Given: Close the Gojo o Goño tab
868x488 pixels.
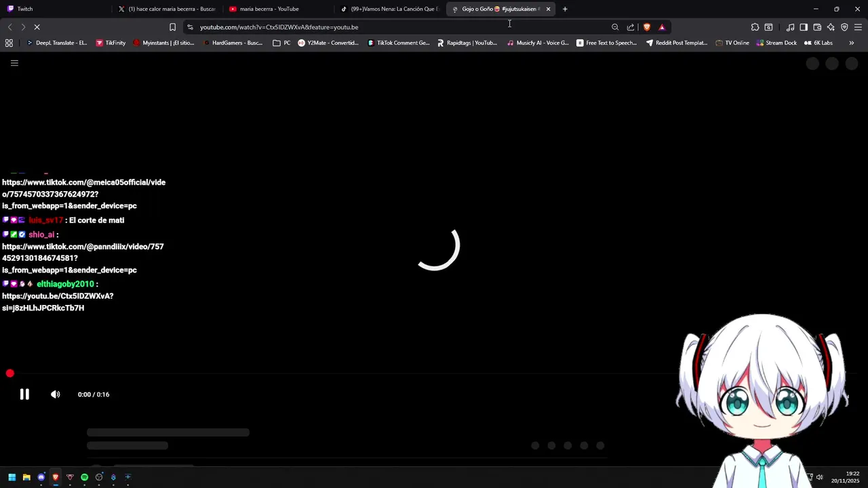Looking at the screenshot, I should tap(548, 9).
